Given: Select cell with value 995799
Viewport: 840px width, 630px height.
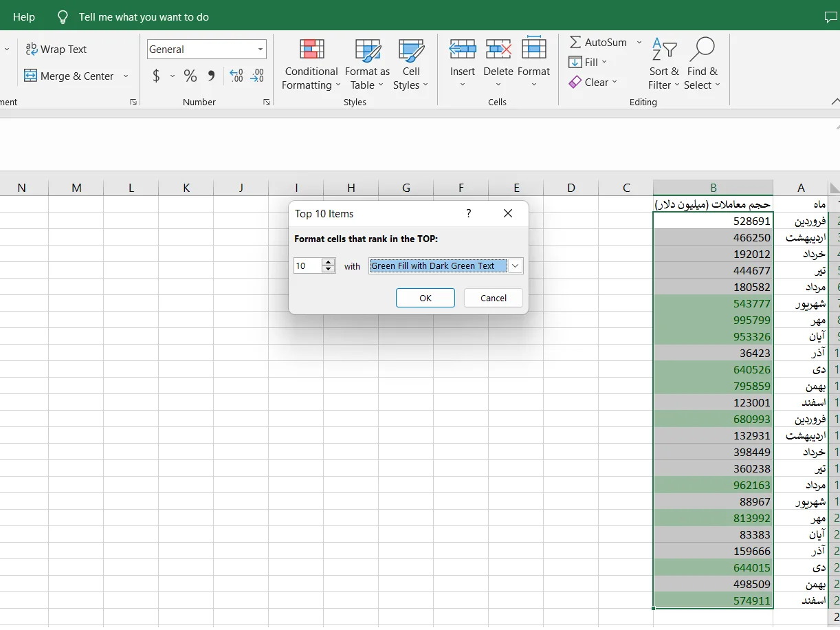Looking at the screenshot, I should pos(714,320).
